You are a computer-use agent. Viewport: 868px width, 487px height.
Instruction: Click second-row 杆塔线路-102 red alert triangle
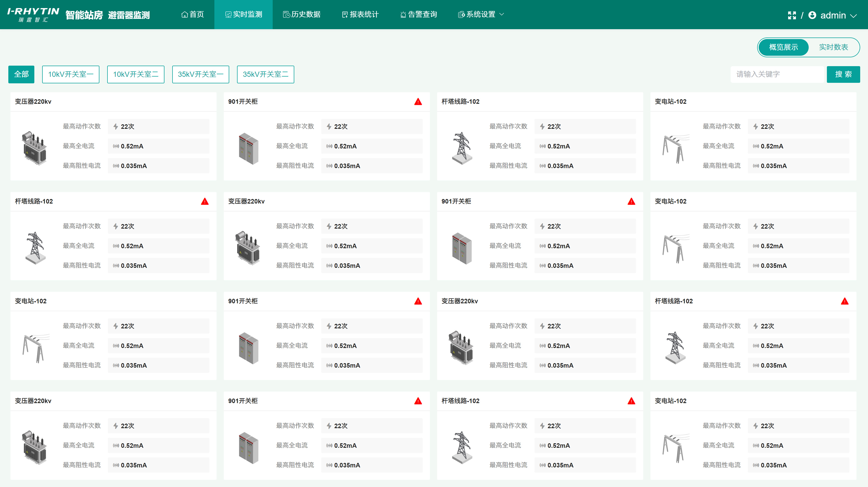coord(205,201)
